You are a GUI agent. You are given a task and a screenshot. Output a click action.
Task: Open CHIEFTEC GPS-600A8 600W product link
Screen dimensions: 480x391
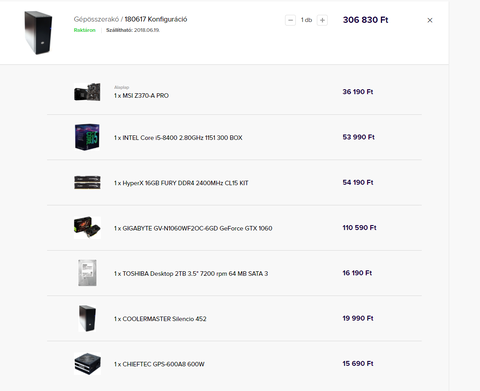point(159,364)
